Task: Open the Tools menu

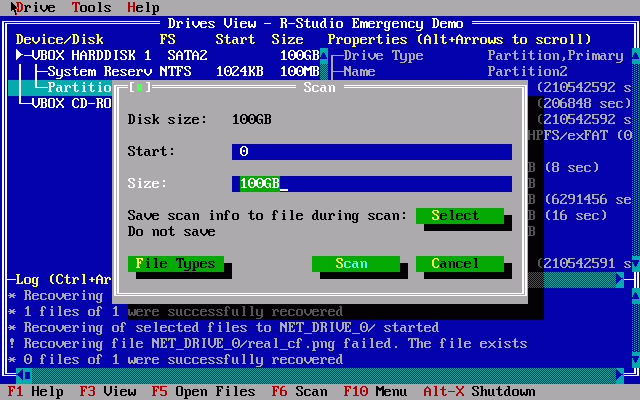Action: [91, 7]
